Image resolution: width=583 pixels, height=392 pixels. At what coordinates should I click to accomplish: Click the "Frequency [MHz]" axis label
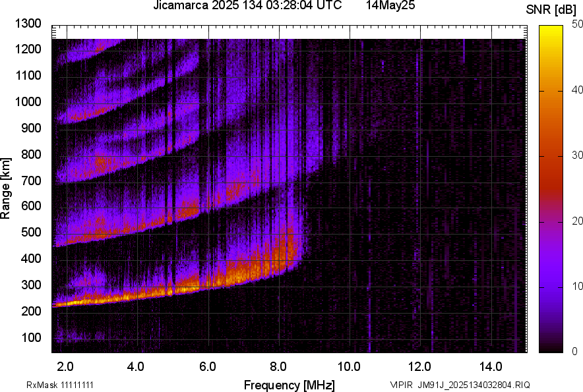(290, 385)
